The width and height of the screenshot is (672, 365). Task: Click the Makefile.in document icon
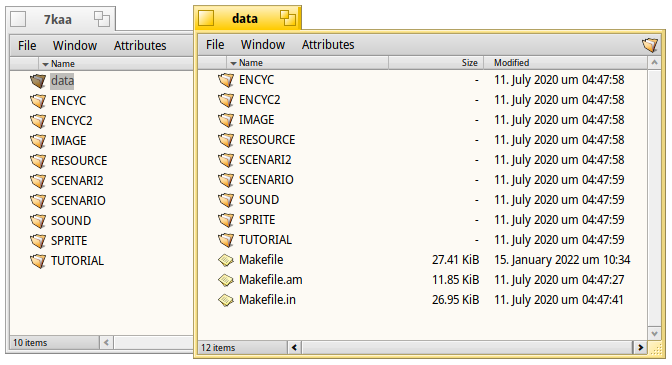tap(226, 300)
